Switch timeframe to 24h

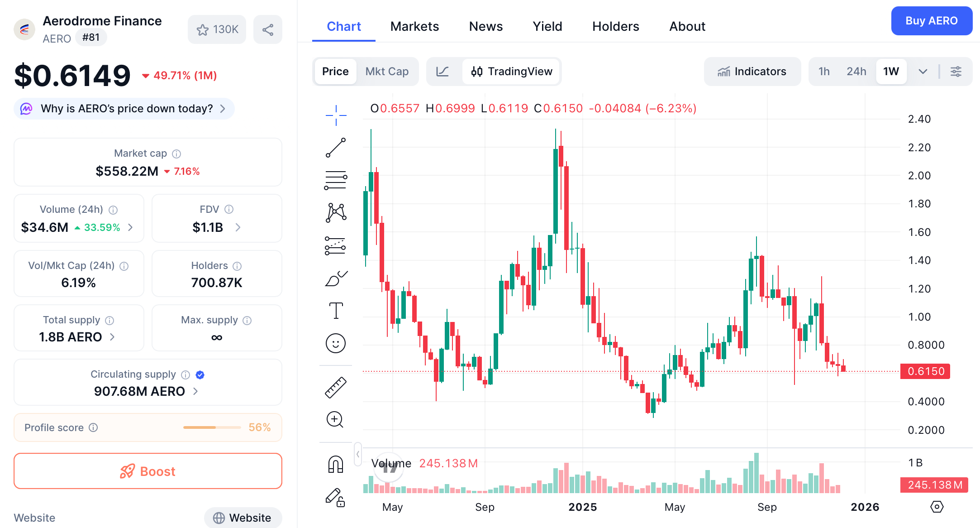click(x=856, y=71)
